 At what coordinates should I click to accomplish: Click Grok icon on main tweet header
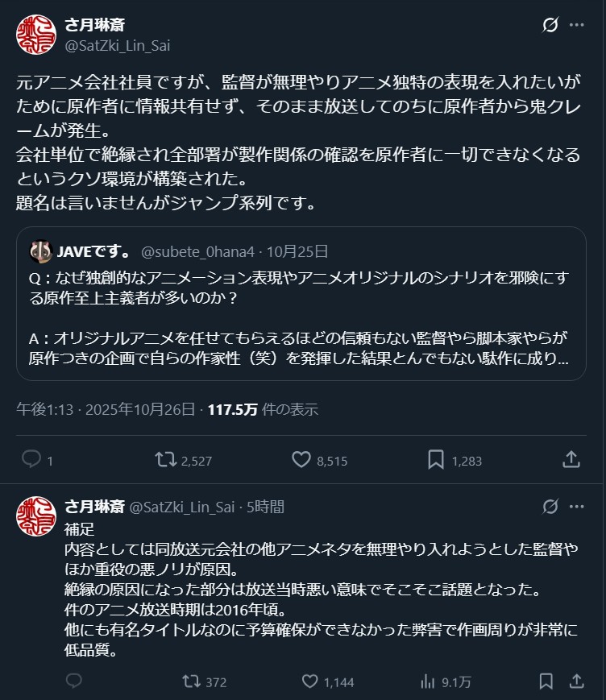550,25
